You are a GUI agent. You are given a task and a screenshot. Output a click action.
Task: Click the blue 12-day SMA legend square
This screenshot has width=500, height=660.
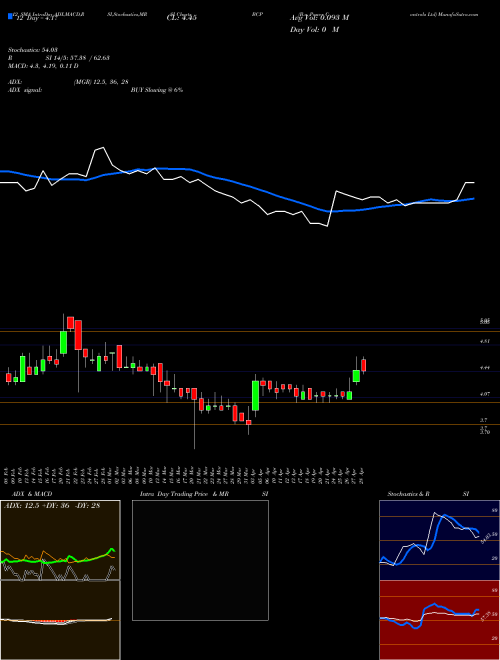10,16
